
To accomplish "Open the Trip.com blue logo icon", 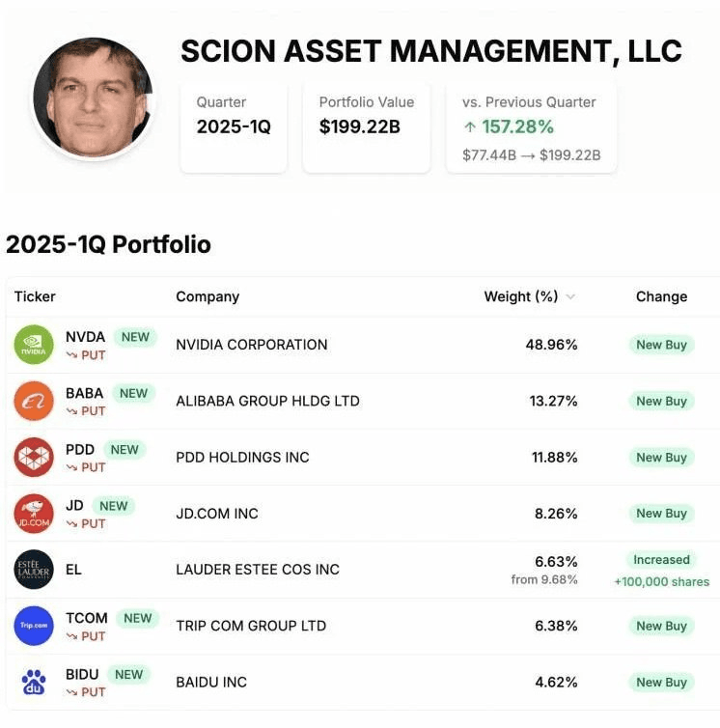I will tap(34, 626).
